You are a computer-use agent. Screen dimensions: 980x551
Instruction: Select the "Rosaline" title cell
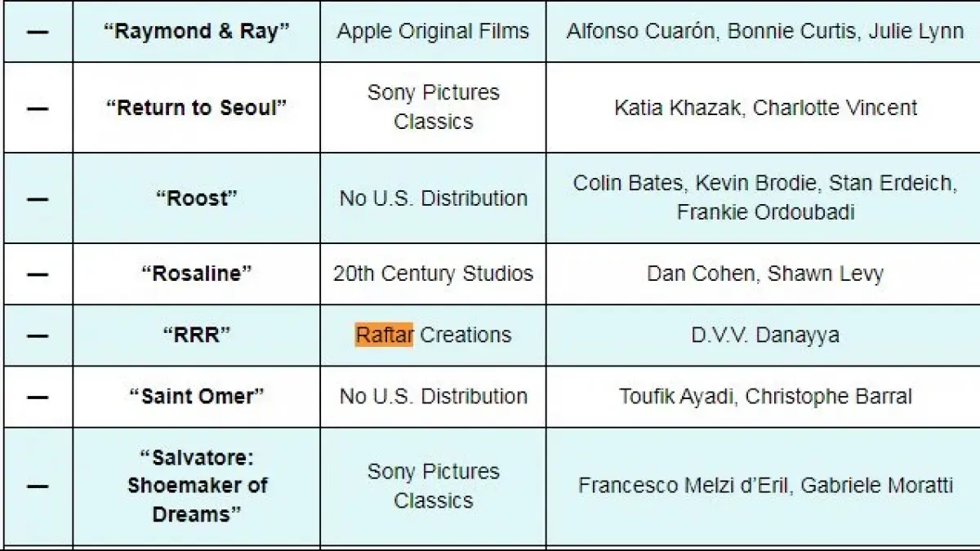[197, 273]
